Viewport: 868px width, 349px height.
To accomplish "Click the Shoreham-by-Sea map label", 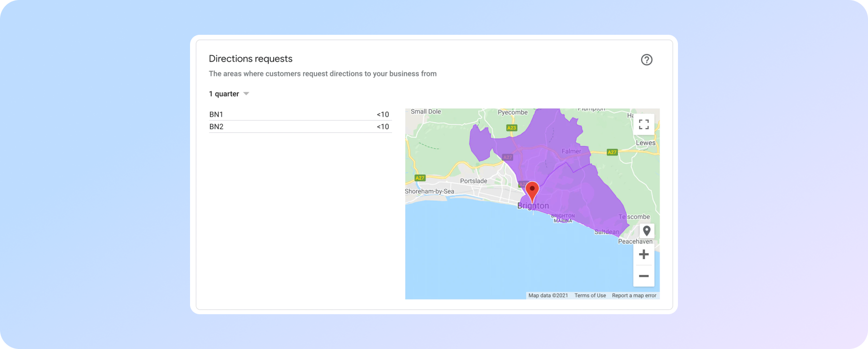I will pos(429,191).
